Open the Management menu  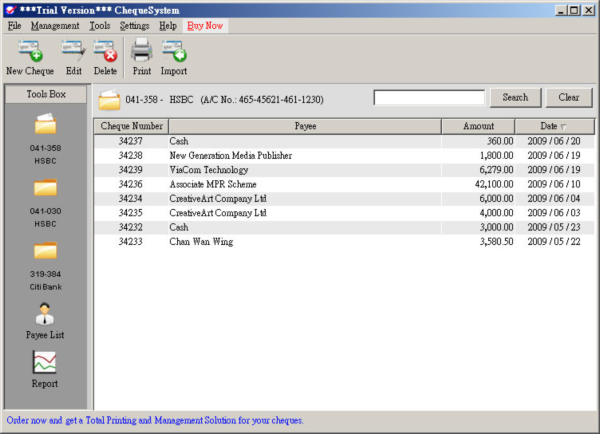(55, 24)
